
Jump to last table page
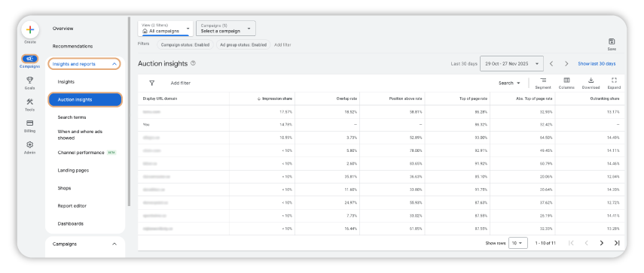click(616, 243)
